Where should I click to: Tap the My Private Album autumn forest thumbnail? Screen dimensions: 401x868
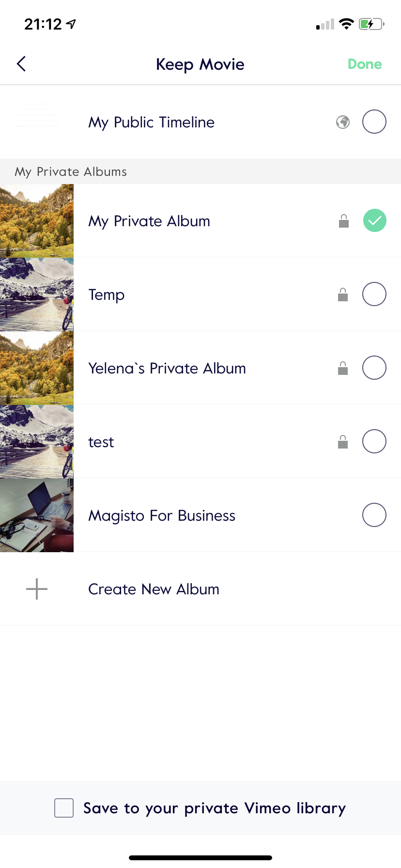point(37,221)
